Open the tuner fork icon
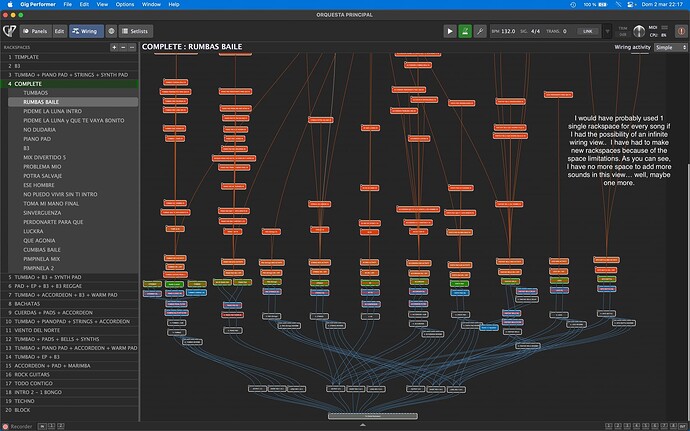The height and width of the screenshot is (431, 690). pos(480,31)
